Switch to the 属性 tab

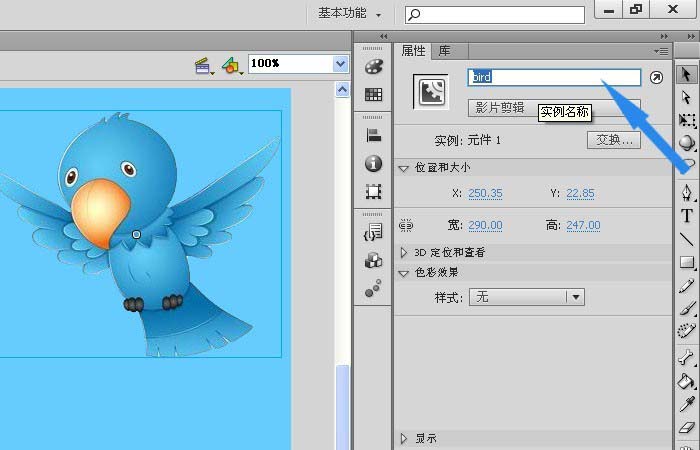(413, 51)
